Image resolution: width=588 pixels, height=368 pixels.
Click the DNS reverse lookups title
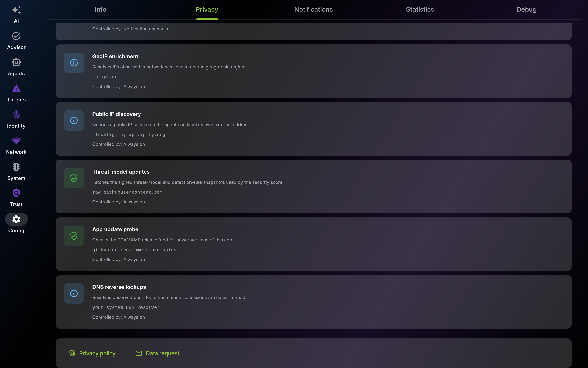(119, 287)
